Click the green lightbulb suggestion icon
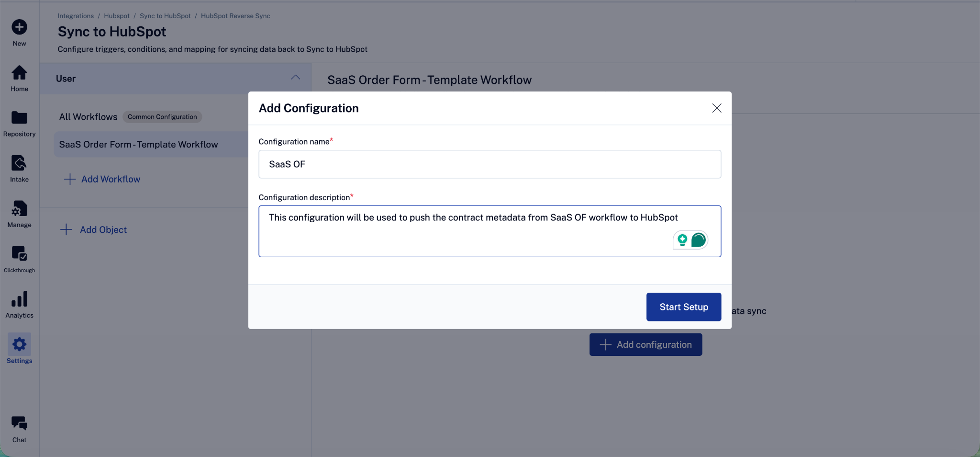This screenshot has height=457, width=980. (x=682, y=240)
